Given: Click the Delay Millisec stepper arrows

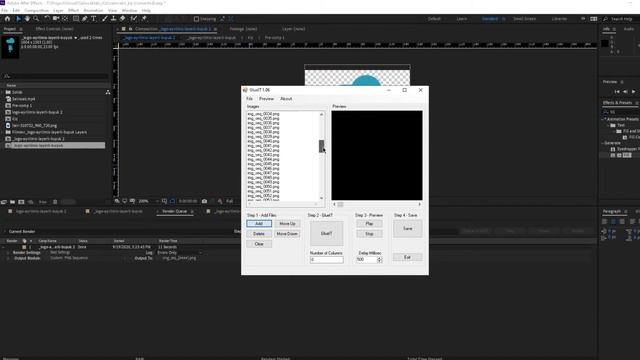Looking at the screenshot, I should pos(380,260).
